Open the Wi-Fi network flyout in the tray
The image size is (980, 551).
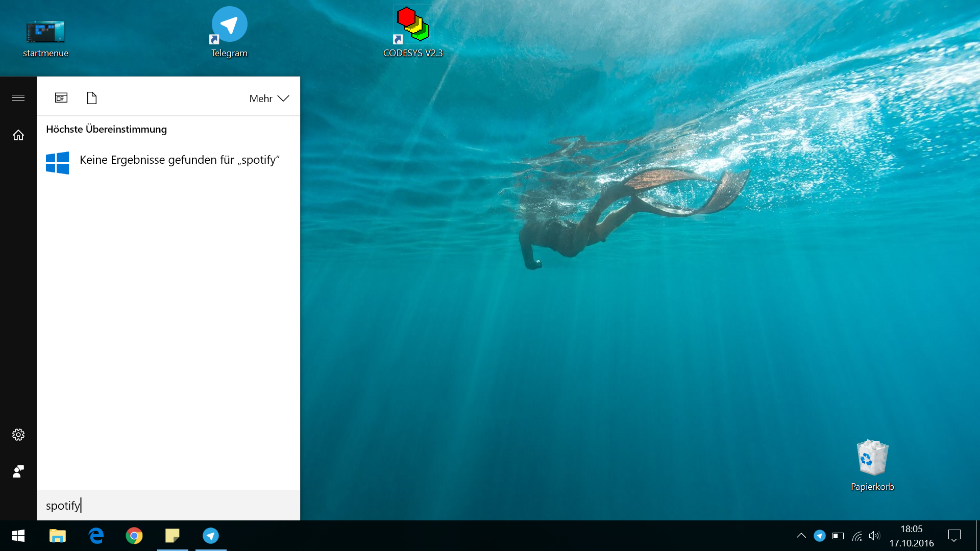click(857, 536)
